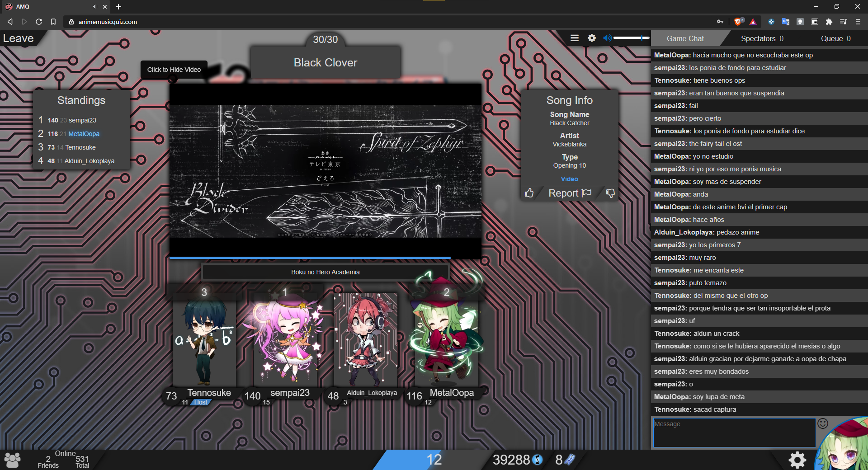Click Tennosuke player name label
The image size is (868, 470).
coord(209,393)
